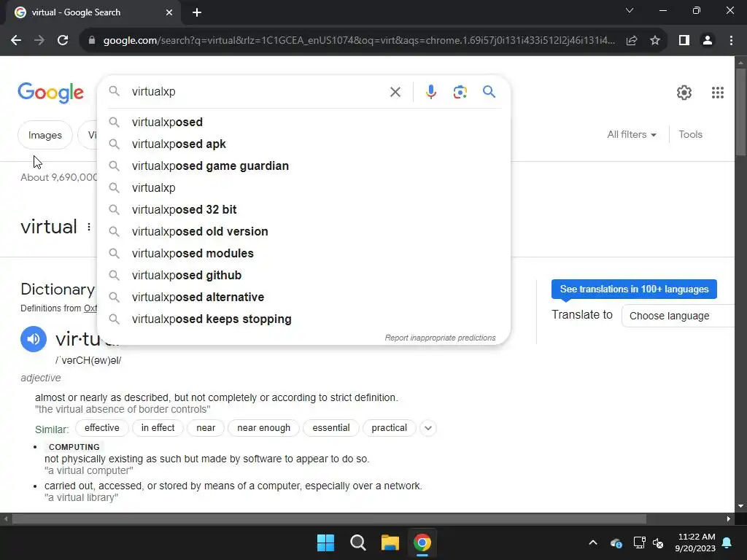747x560 pixels.
Task: Click the Chrome taskbar icon
Action: click(x=422, y=542)
